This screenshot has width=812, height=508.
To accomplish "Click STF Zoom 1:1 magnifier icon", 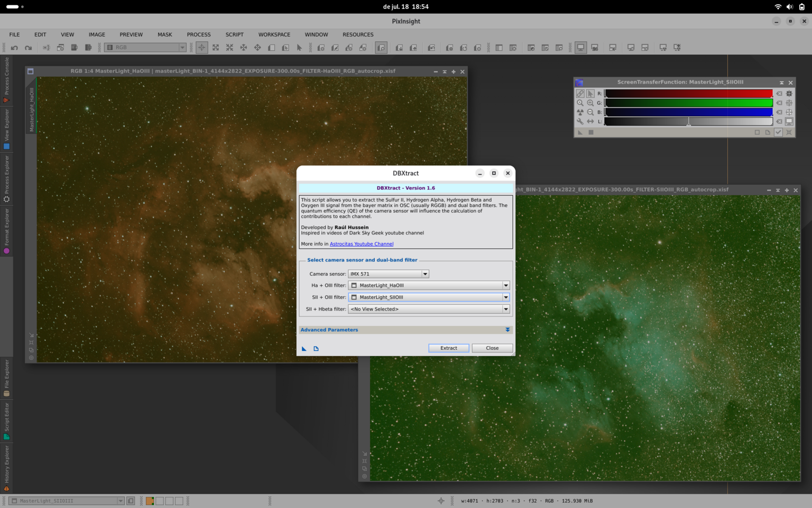I will coord(580,103).
